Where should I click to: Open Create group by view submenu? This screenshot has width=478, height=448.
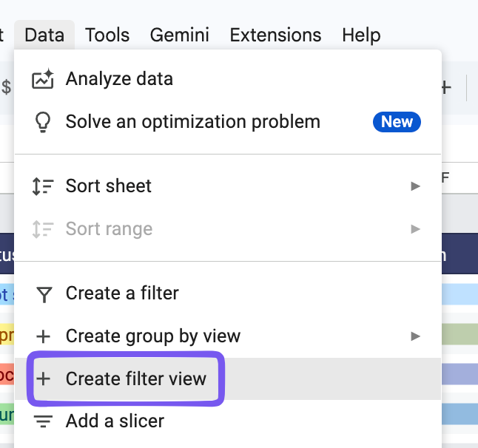[228, 336]
